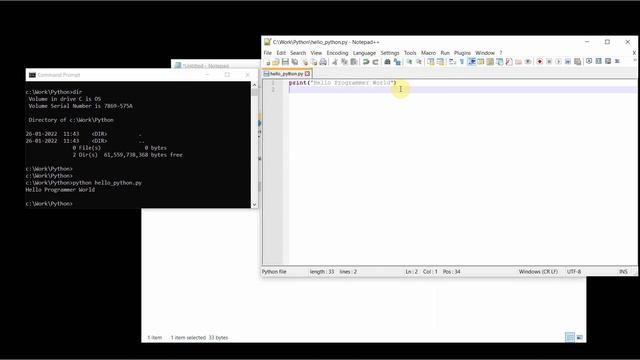Viewport: 640px width, 360px height.
Task: Toggle synchronize vertical scrolling icon
Action: point(431,62)
